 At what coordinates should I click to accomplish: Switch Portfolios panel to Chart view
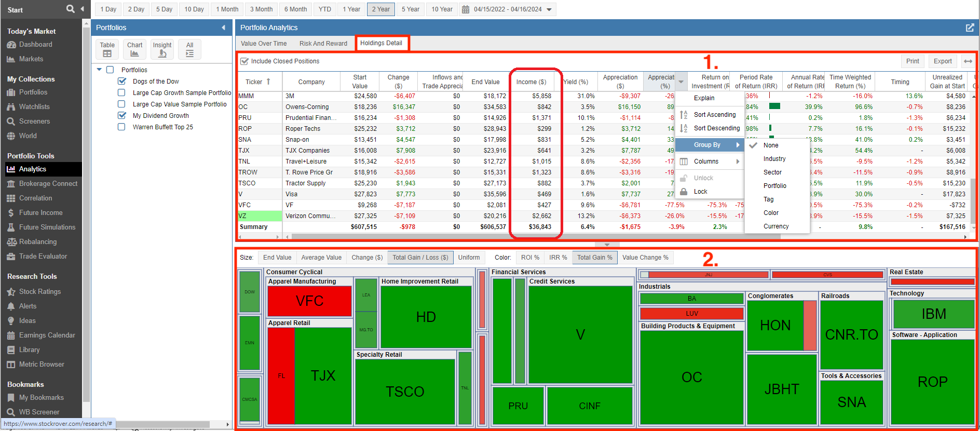(134, 49)
